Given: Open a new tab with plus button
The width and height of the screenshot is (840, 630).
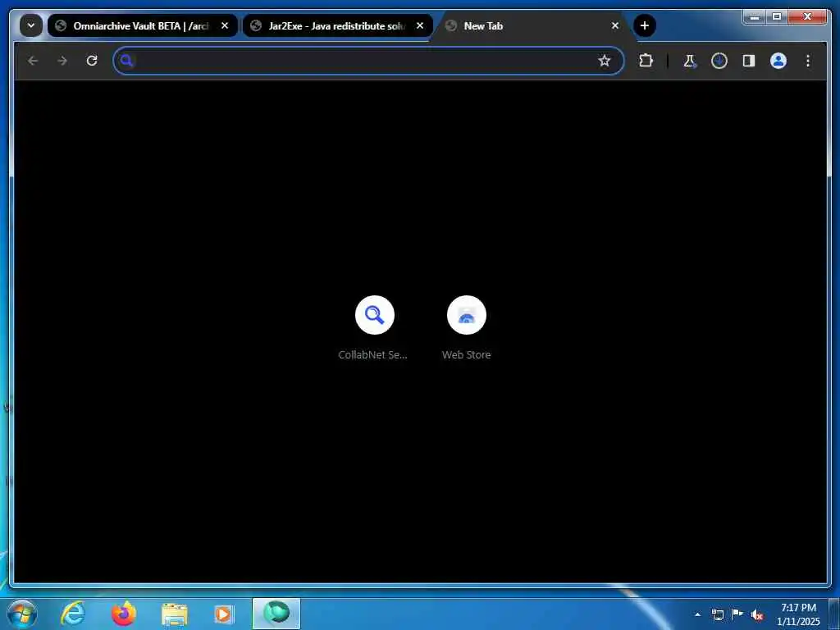Looking at the screenshot, I should 645,25.
